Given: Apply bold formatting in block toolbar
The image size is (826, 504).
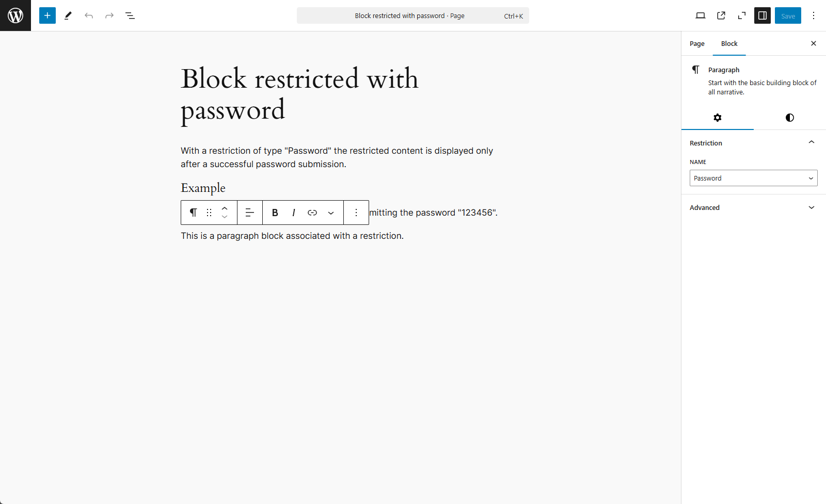Looking at the screenshot, I should [x=275, y=213].
